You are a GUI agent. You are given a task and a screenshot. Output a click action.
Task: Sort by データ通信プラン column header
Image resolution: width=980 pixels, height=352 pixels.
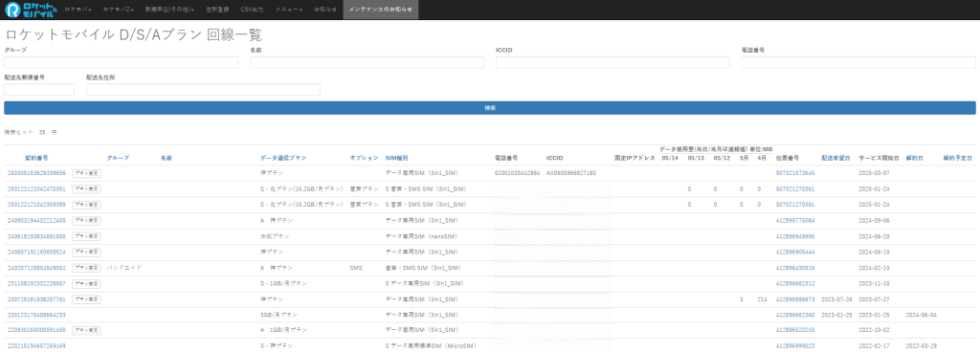[x=283, y=159]
